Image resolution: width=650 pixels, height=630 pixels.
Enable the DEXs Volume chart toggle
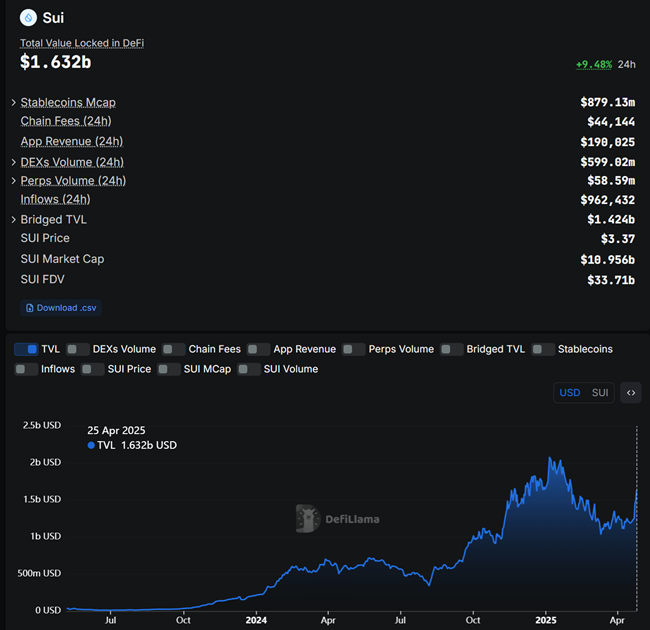click(78, 349)
